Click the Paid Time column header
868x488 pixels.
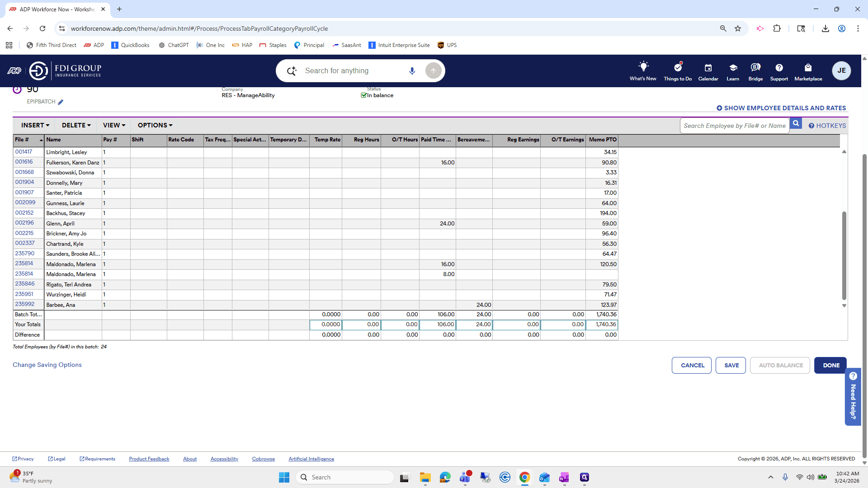click(x=437, y=140)
